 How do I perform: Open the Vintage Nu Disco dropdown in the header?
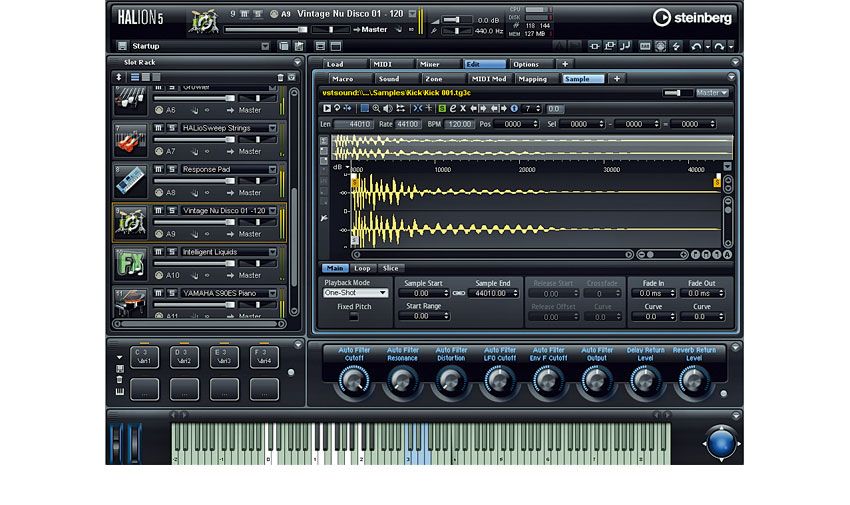[x=412, y=14]
